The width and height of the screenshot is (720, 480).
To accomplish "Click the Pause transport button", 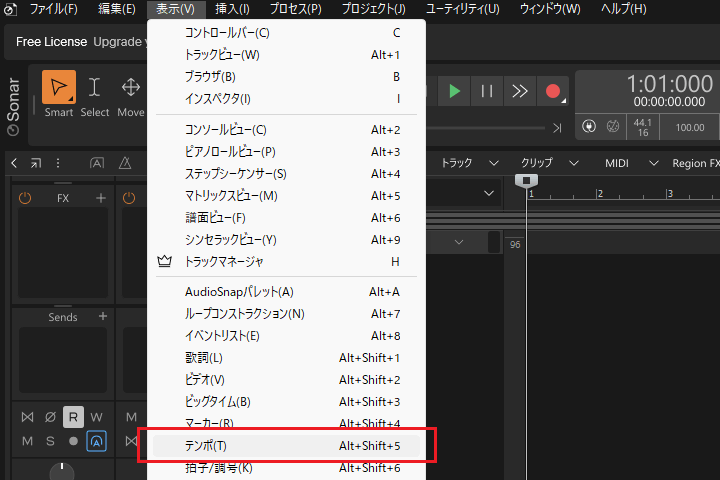I will 487,91.
